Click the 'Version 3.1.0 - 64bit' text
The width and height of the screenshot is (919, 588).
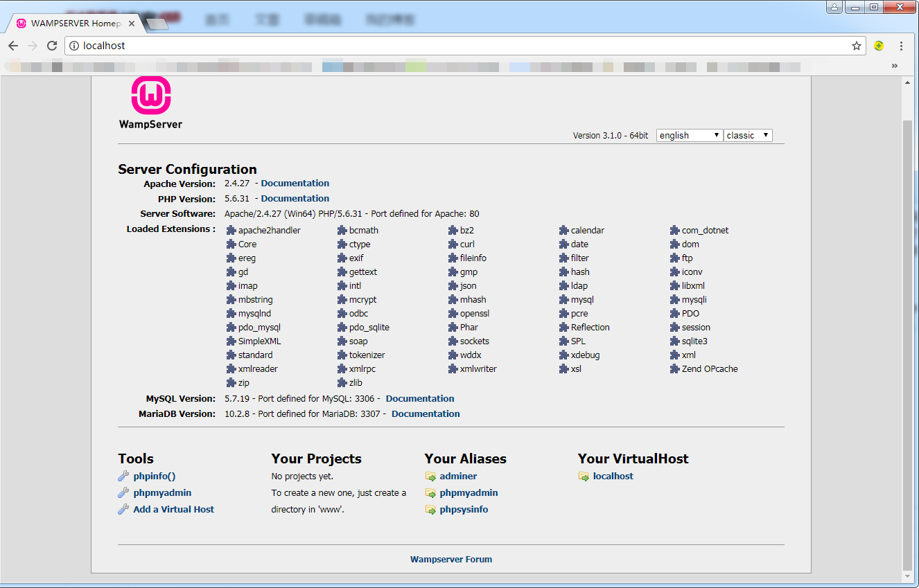(x=611, y=135)
